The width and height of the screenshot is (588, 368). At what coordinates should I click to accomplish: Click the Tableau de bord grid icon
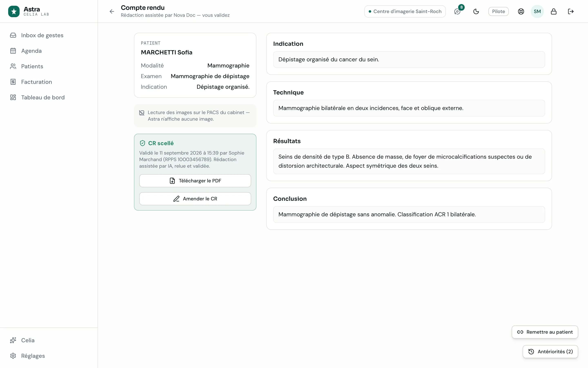[x=13, y=98]
